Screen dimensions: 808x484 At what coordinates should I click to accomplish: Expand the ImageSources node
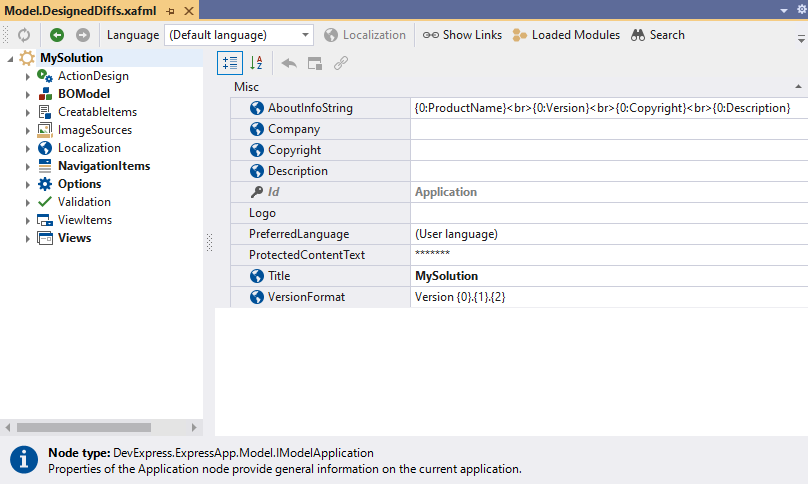[x=28, y=131]
